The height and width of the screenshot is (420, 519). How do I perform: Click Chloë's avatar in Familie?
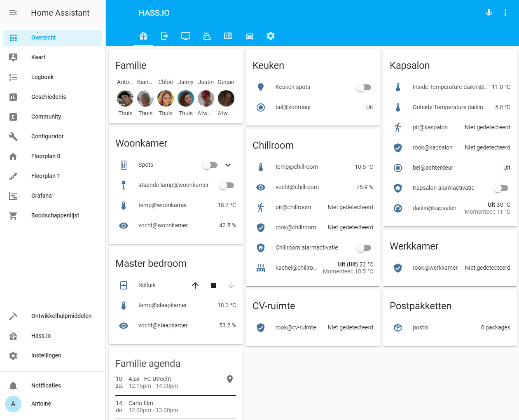coord(165,98)
